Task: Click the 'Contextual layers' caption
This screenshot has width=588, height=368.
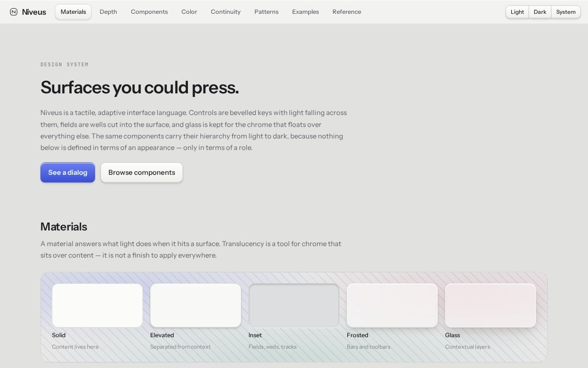Action: pyautogui.click(x=468, y=347)
